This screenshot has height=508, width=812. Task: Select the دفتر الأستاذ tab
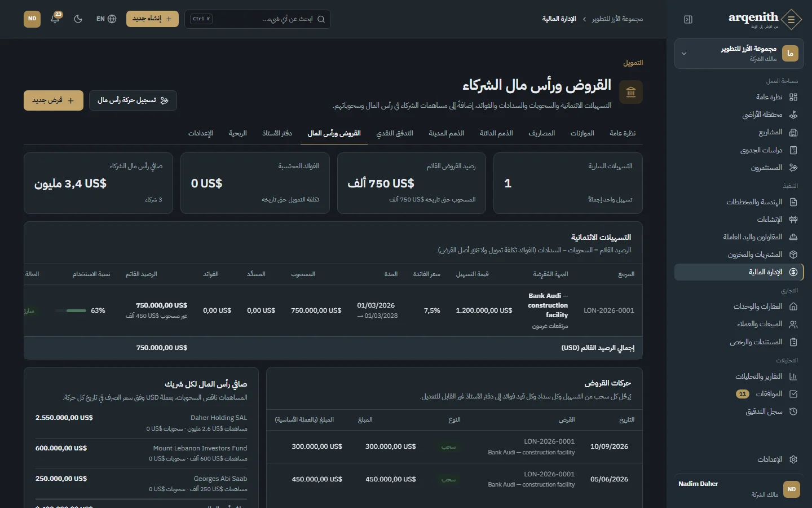(277, 133)
